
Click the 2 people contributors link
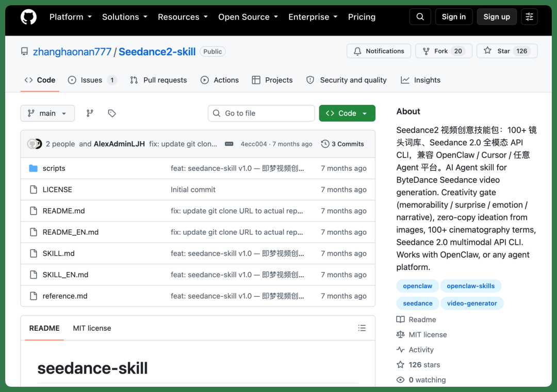coord(60,144)
